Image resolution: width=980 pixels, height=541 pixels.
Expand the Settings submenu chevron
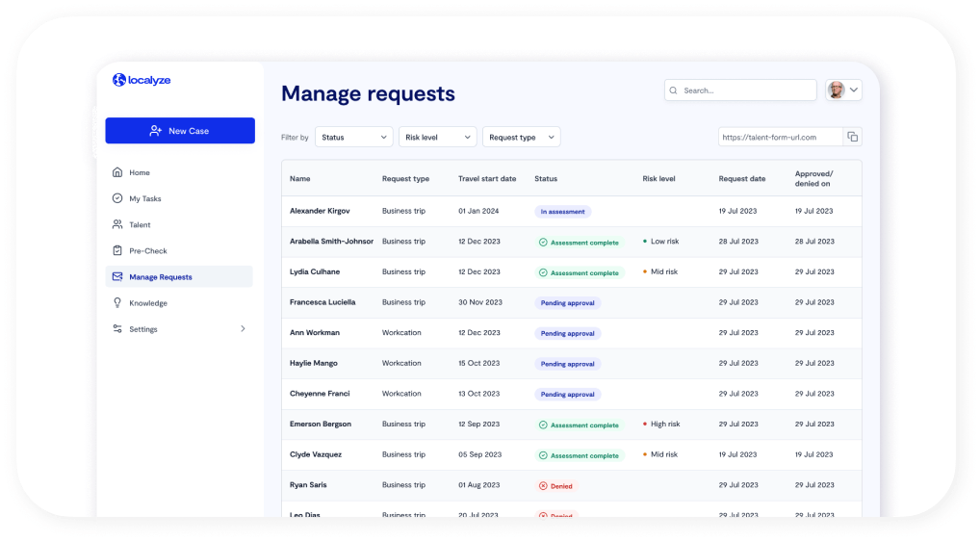click(244, 328)
